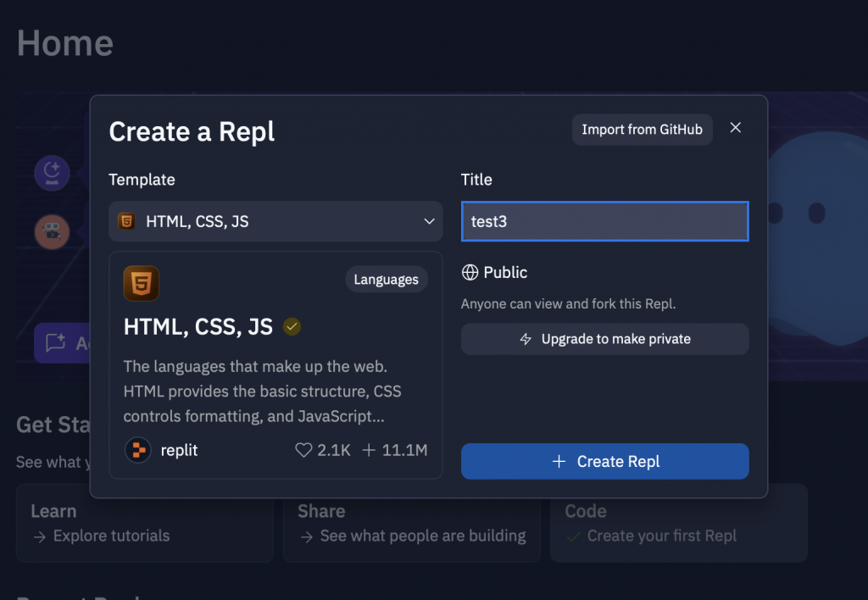Screen dimensions: 868x600
Task: Click the verified checkmark badge by HTML, CSS, JS
Action: [x=292, y=326]
